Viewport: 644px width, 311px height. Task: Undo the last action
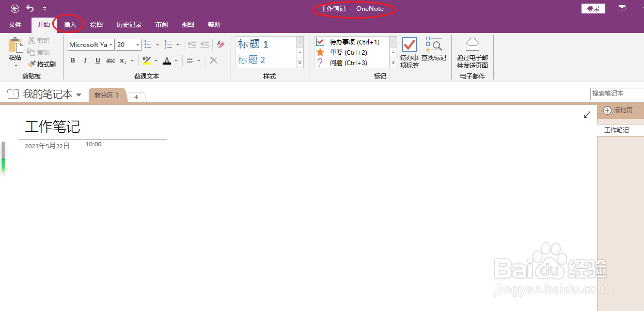click(30, 8)
